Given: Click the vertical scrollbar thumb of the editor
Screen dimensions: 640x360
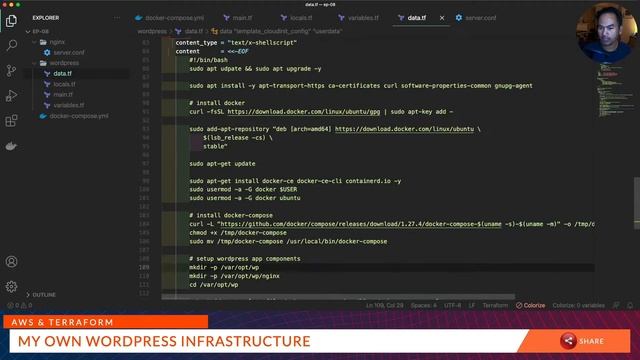Looking at the screenshot, I should point(637,203).
